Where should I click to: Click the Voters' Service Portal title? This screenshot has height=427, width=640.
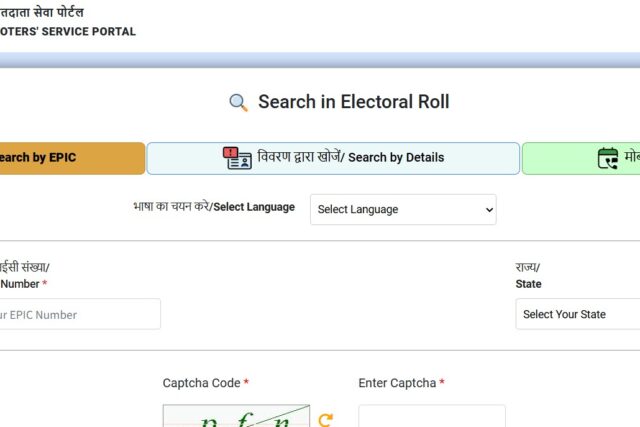pos(68,32)
